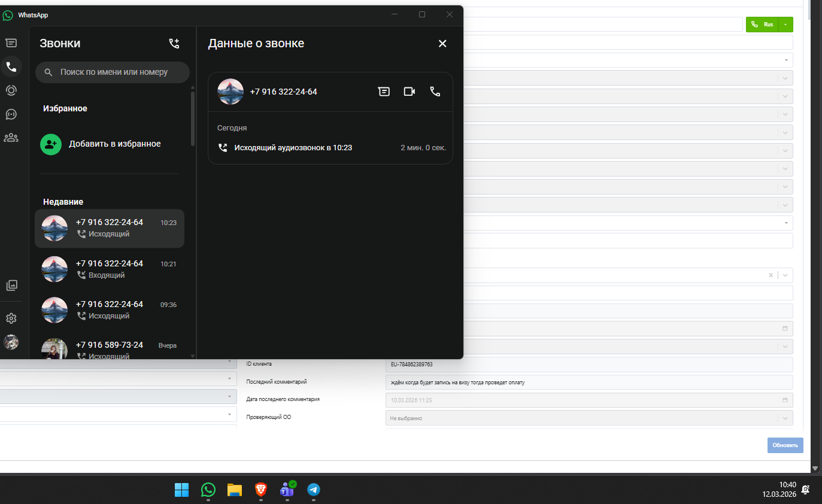822x504 pixels.
Task: Expand dropdown arrow beside Rus call button
Action: coord(785,25)
